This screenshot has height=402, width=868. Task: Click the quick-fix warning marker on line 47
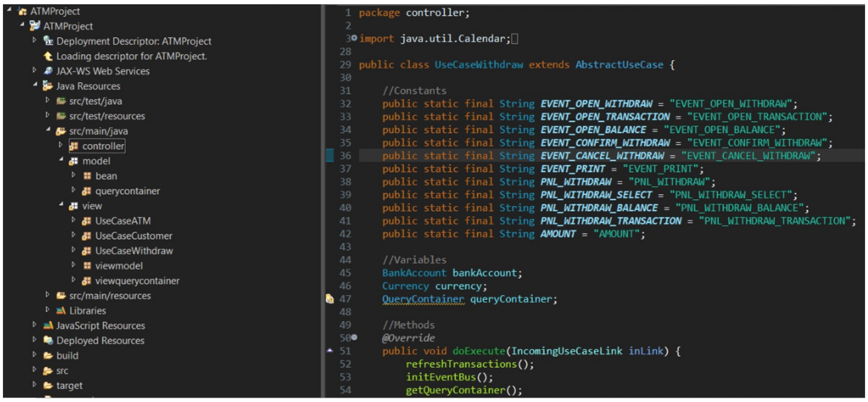click(x=330, y=299)
